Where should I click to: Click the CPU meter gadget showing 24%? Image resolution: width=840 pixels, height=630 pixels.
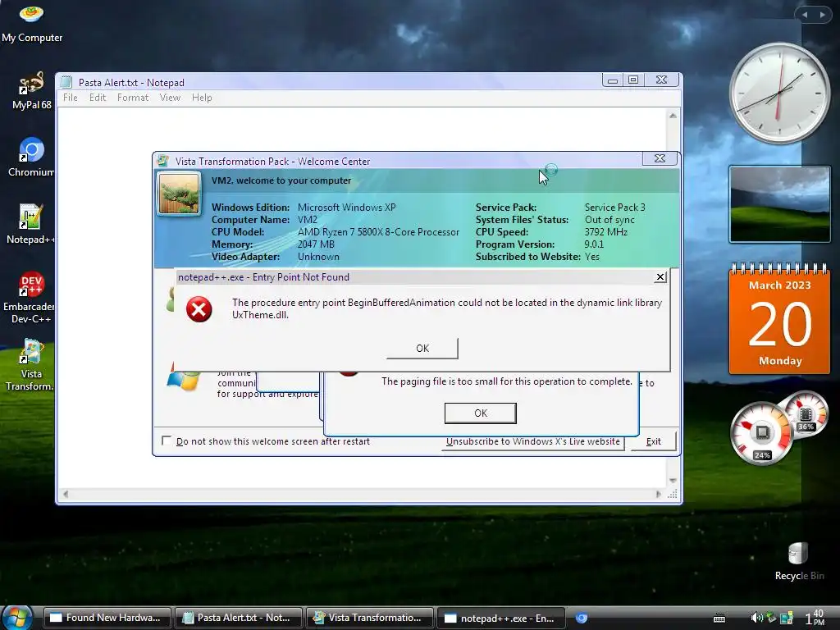point(761,433)
